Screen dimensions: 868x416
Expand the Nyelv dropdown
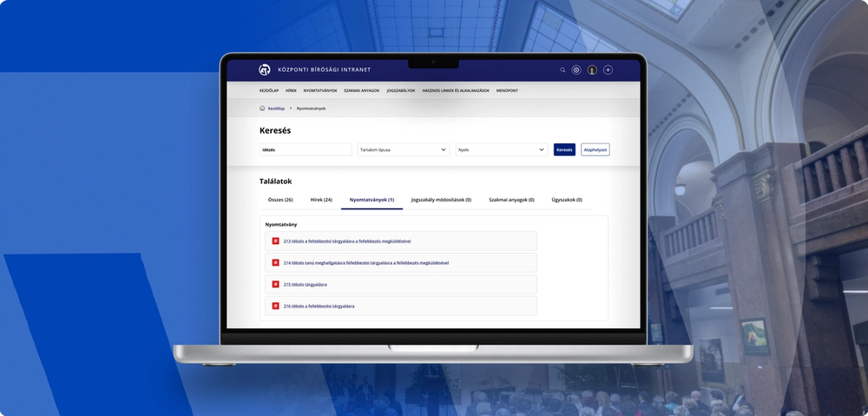(x=502, y=149)
